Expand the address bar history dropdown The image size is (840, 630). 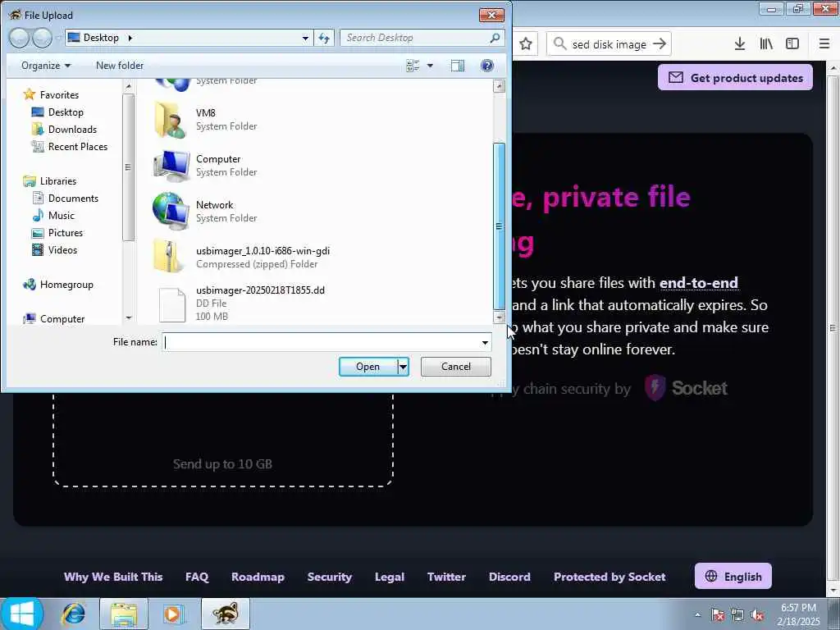click(305, 38)
